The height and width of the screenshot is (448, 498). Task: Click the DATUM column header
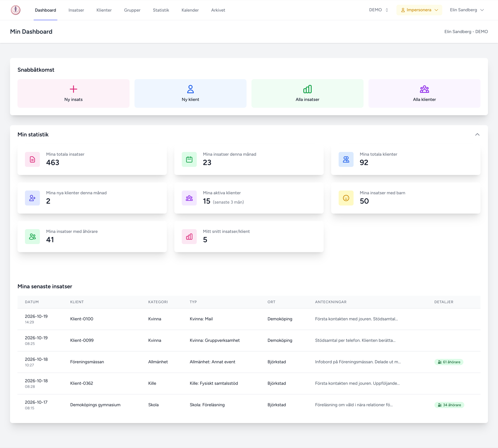pos(32,302)
